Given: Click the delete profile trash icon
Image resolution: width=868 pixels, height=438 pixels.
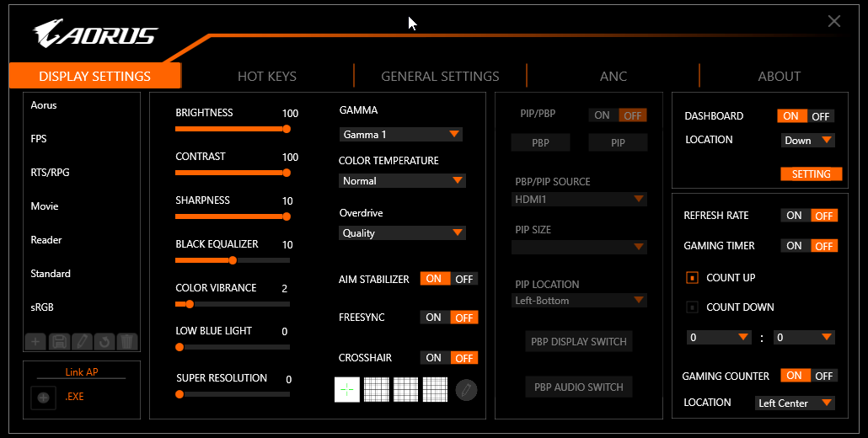Looking at the screenshot, I should [126, 341].
